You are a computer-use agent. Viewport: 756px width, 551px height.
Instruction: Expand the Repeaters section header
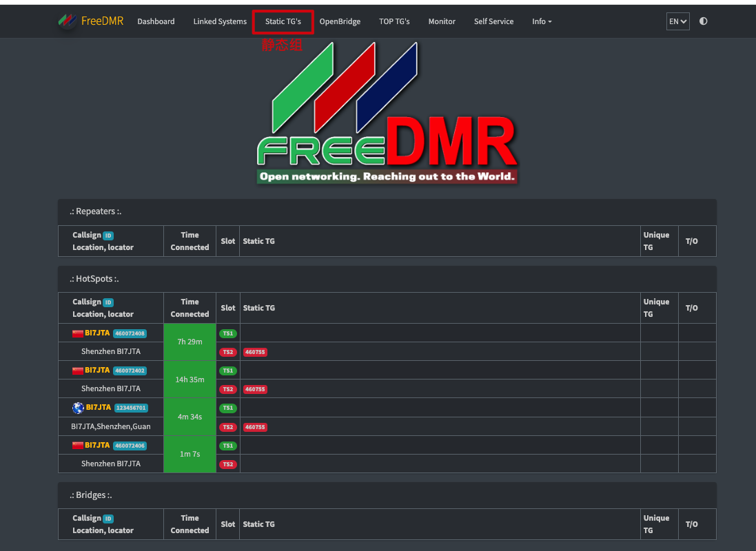point(95,211)
